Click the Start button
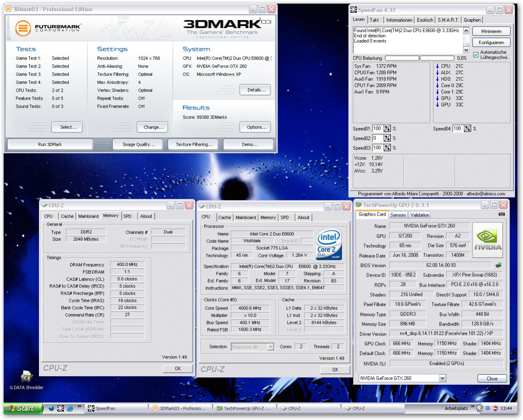 [x=23, y=408]
